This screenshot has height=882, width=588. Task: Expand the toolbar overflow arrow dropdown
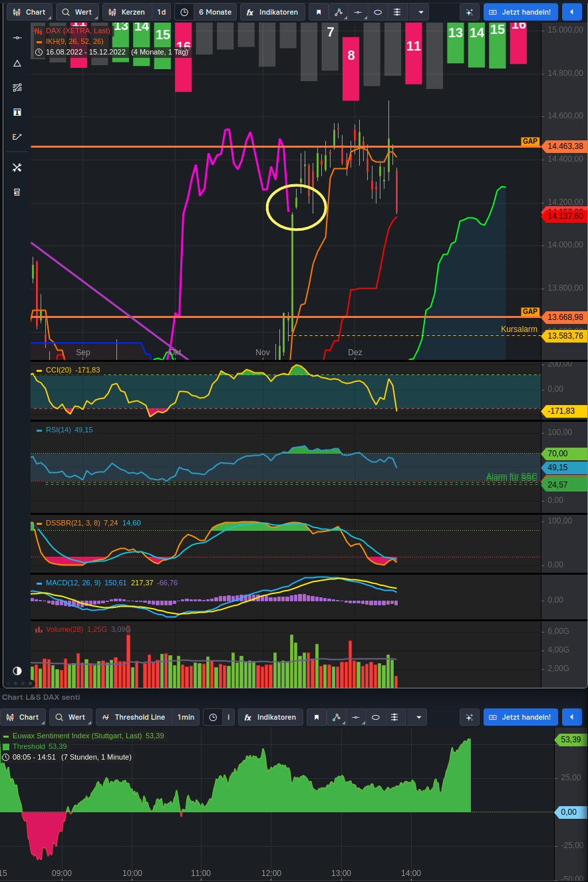tap(420, 11)
